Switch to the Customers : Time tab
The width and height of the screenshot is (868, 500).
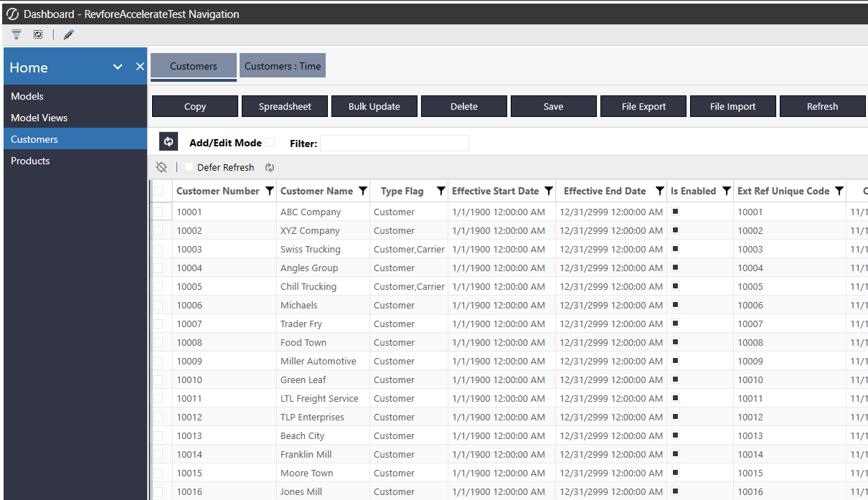click(x=283, y=66)
